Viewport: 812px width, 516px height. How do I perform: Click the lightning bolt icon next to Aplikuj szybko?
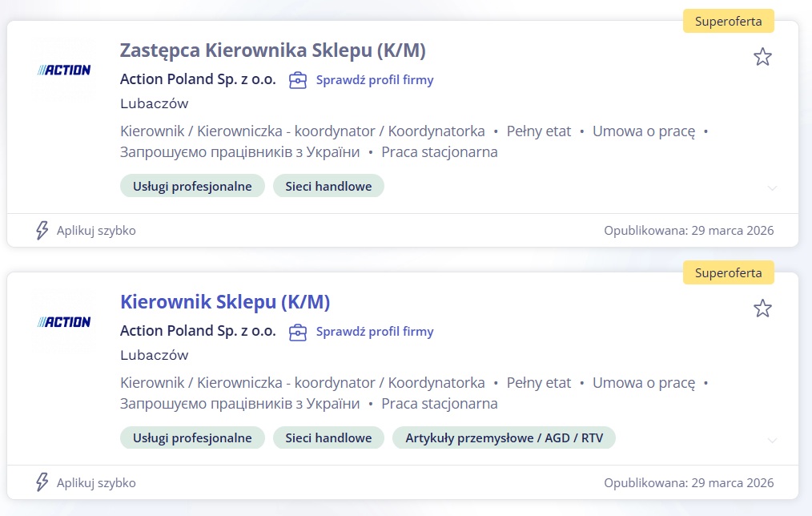click(41, 231)
